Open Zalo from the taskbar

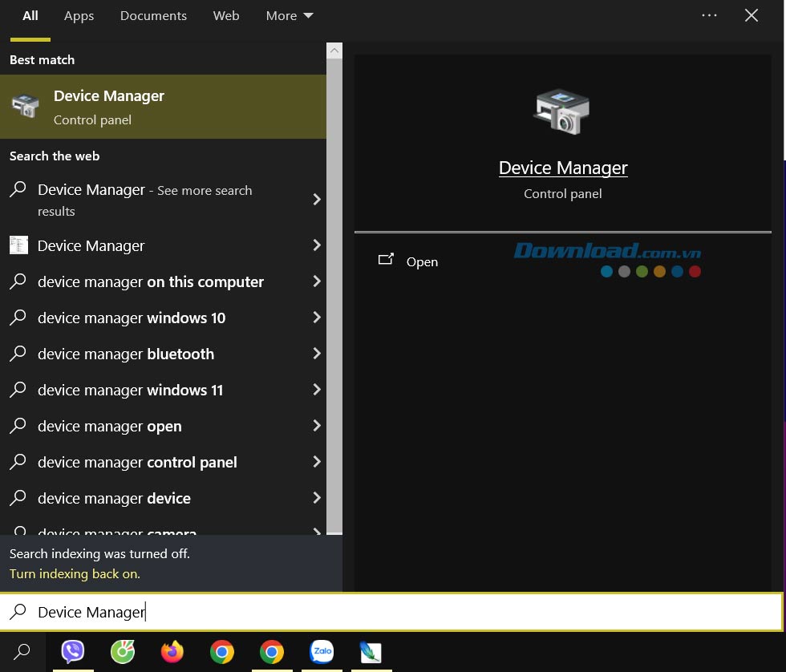point(322,652)
